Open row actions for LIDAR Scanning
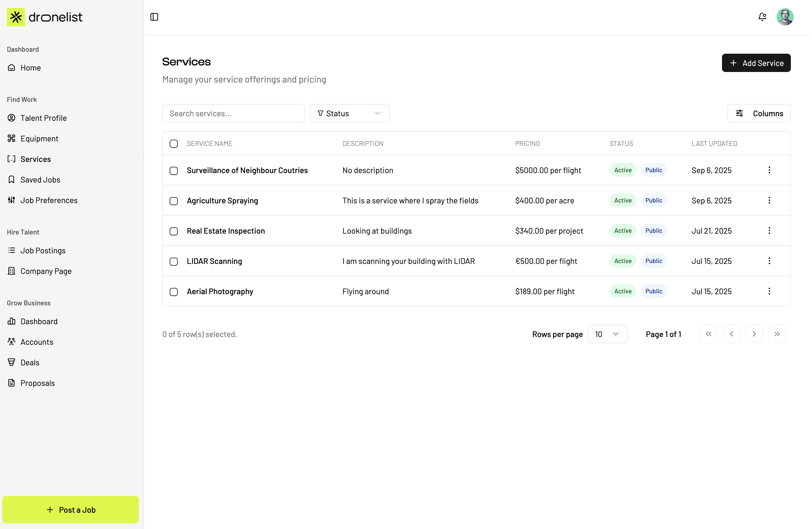The width and height of the screenshot is (812, 529). coord(769,261)
